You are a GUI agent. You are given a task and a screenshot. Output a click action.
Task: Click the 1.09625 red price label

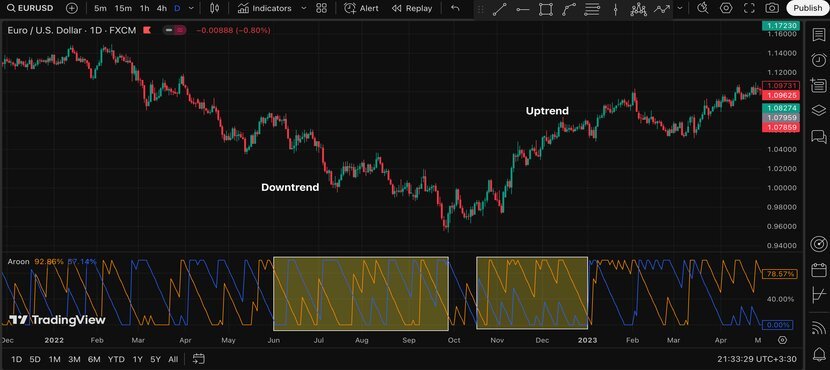[780, 96]
